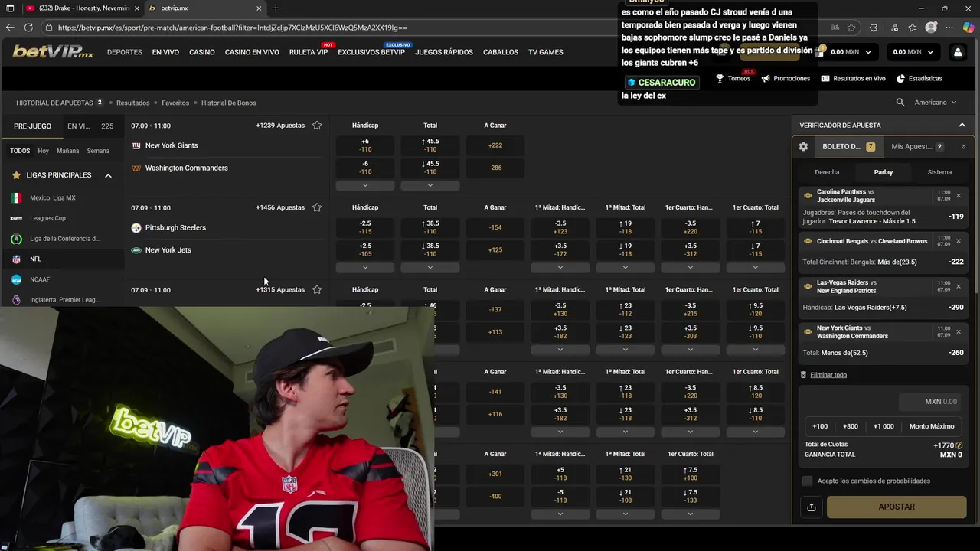Close the betvip.mx browser tab
The image size is (980, 551).
(x=259, y=8)
